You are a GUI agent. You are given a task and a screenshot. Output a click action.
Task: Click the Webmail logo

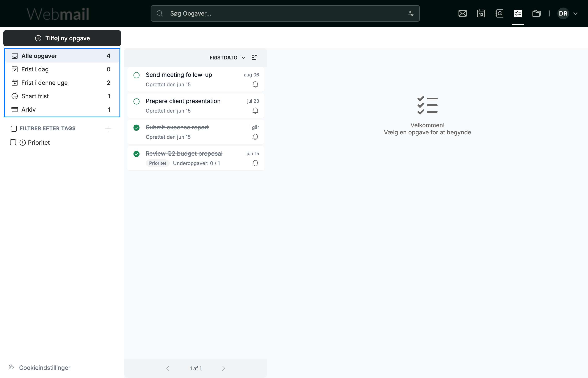pos(58,14)
